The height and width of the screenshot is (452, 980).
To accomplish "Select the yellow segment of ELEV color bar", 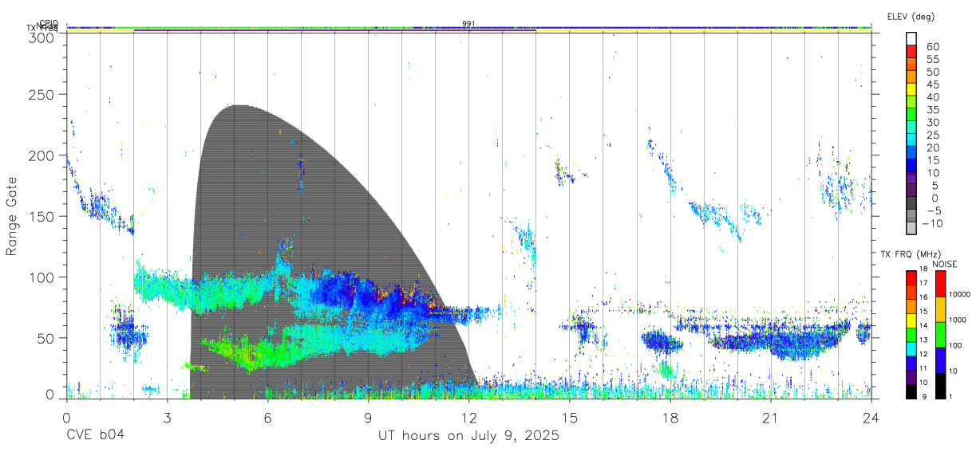I will [911, 88].
